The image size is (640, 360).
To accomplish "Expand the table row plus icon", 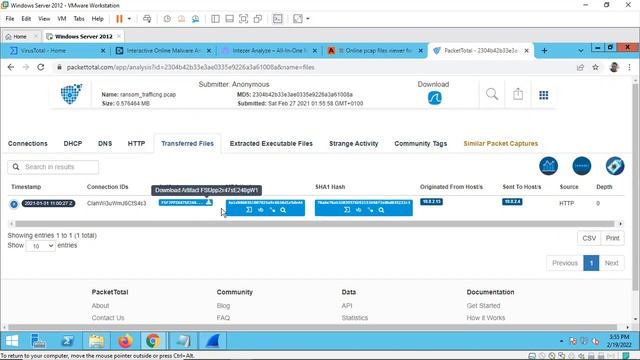I will coord(14,204).
